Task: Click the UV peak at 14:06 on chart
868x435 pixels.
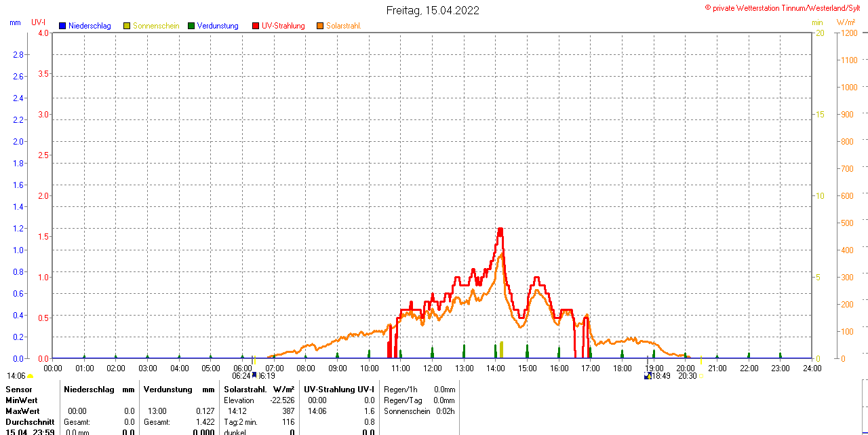Action: pos(500,229)
